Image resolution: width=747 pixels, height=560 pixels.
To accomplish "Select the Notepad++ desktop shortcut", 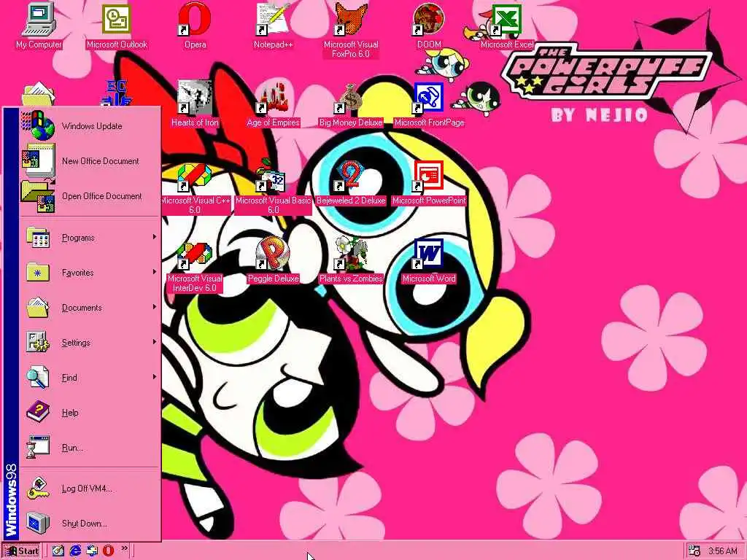I will coord(273,26).
